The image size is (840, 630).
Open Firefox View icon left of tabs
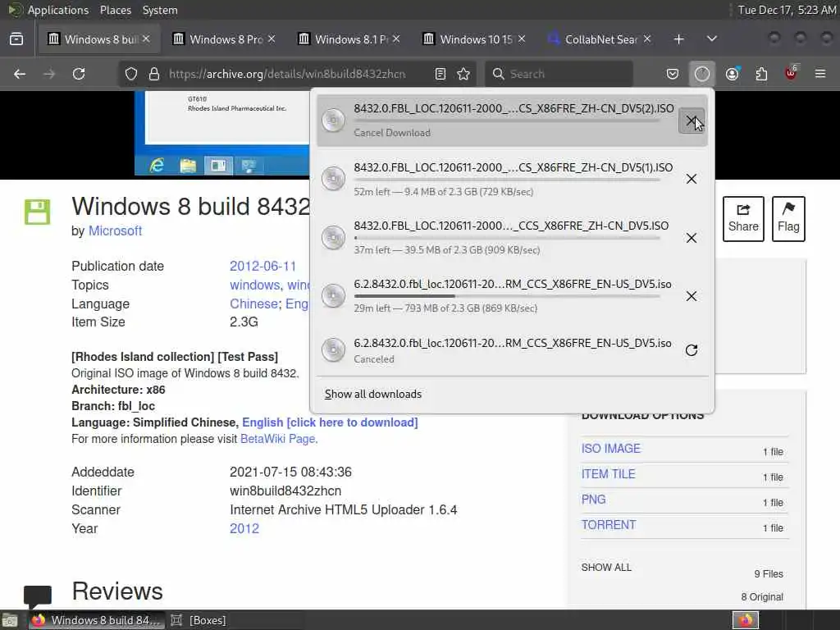pyautogui.click(x=16, y=39)
